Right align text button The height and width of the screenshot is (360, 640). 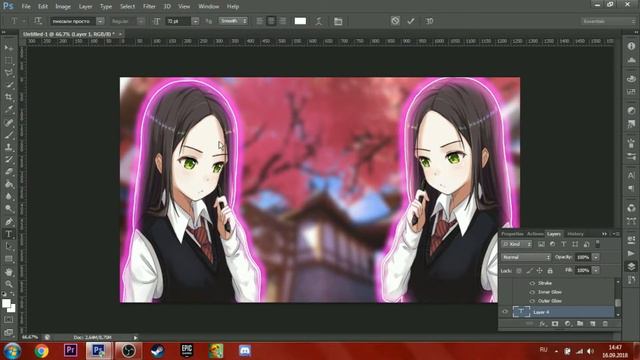282,21
